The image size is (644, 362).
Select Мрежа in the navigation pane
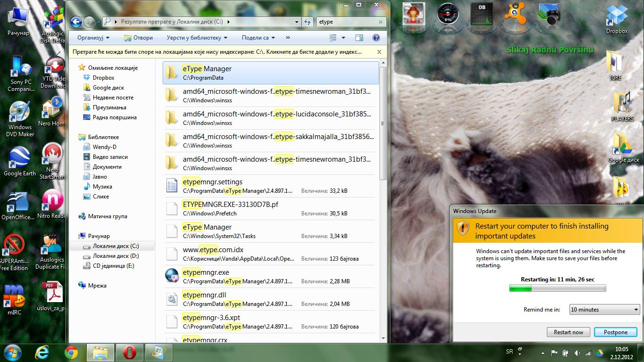point(97,286)
